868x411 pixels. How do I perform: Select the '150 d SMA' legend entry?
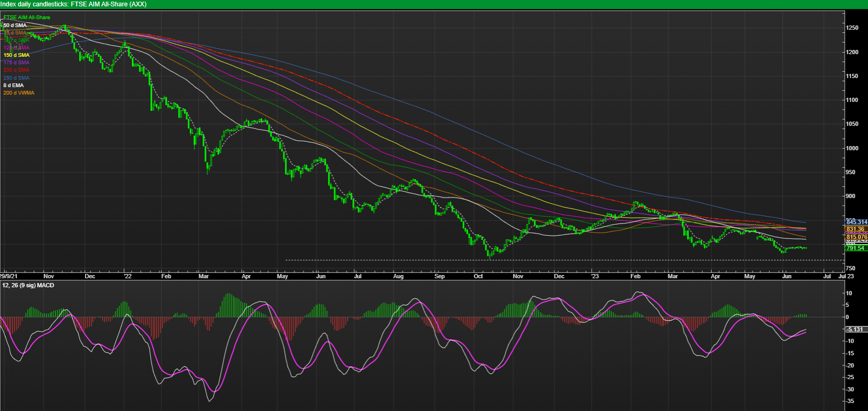tap(16, 55)
